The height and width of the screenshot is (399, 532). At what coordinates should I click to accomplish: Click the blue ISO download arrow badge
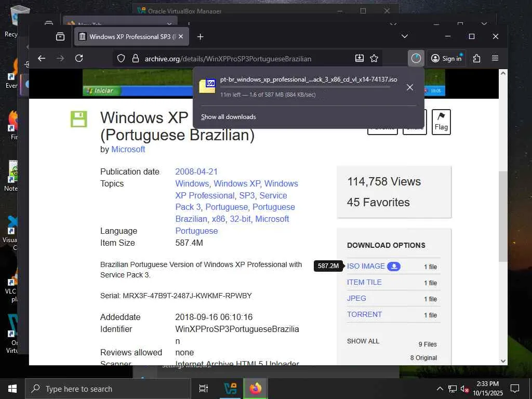pos(394,267)
